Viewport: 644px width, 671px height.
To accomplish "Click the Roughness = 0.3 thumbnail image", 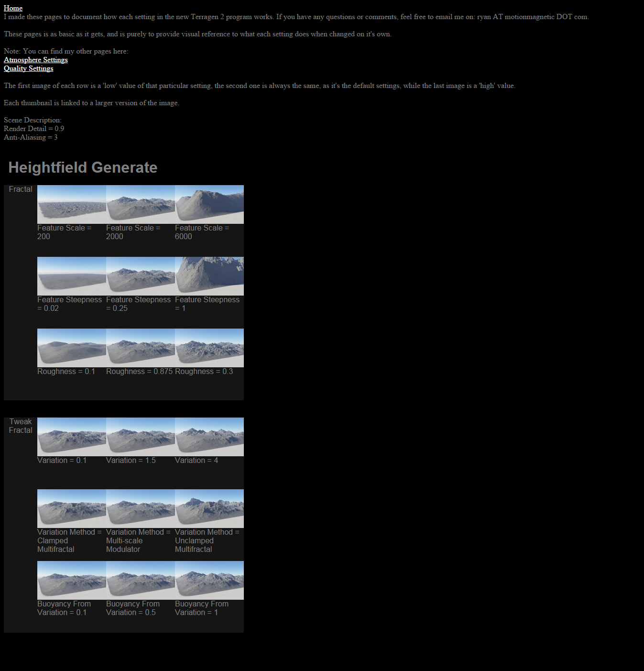I will 209,348.
